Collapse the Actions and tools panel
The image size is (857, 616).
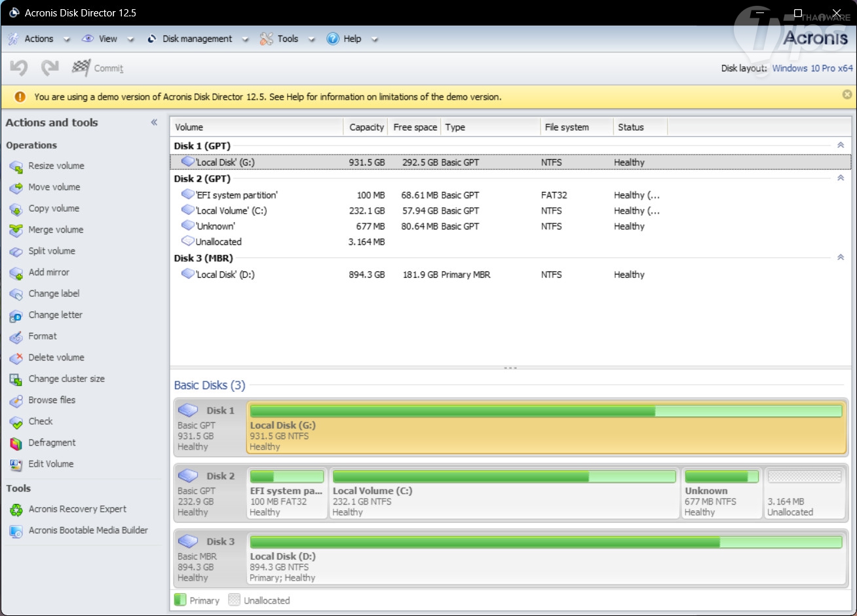pyautogui.click(x=154, y=123)
